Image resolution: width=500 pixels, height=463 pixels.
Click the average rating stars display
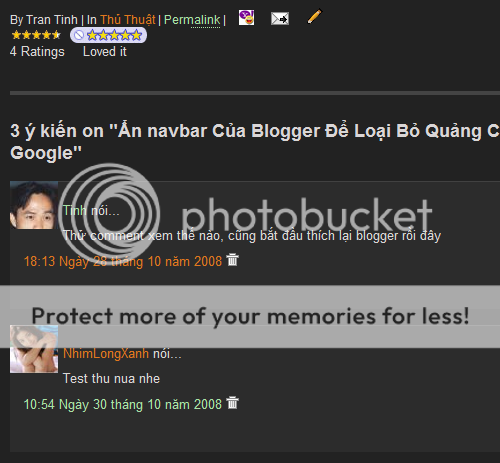click(x=36, y=35)
